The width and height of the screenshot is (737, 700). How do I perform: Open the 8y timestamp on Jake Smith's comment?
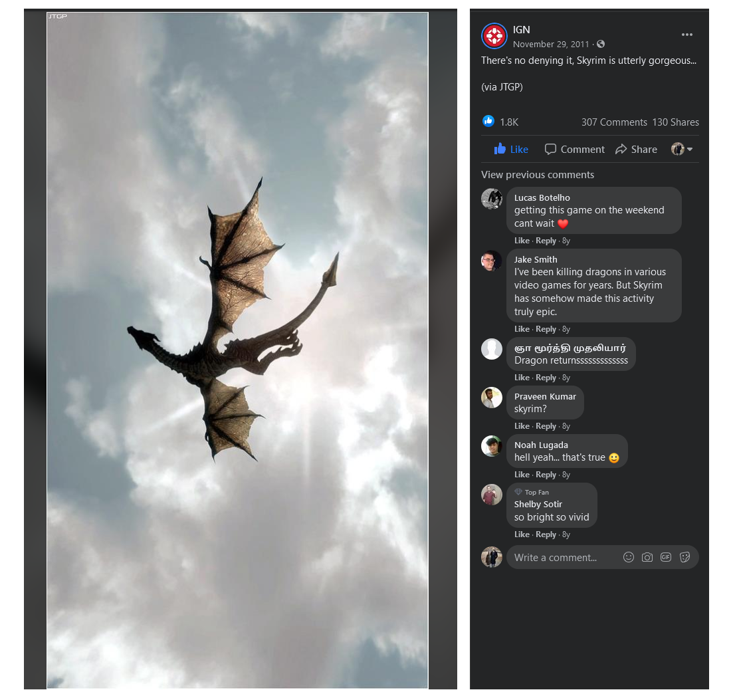[x=566, y=328]
